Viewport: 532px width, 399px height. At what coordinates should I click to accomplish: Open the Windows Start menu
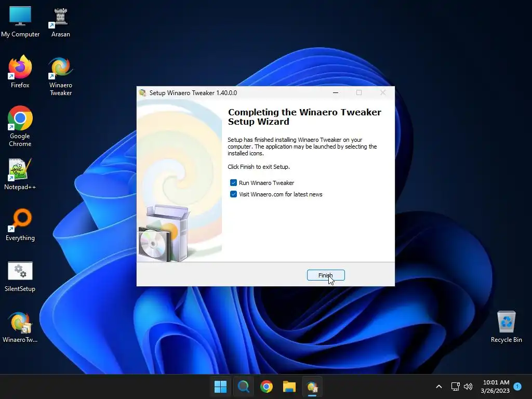[x=220, y=387]
